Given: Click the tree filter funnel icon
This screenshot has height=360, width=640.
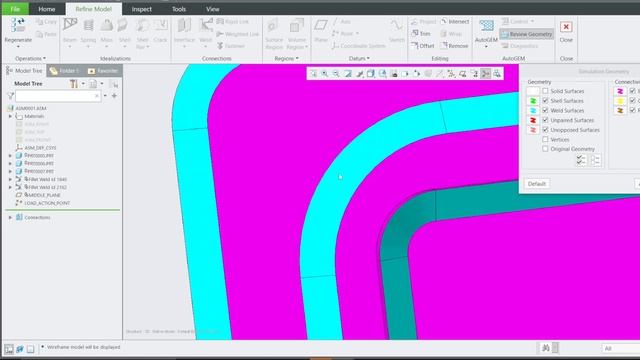Looking at the screenshot, I should pyautogui.click(x=11, y=96).
